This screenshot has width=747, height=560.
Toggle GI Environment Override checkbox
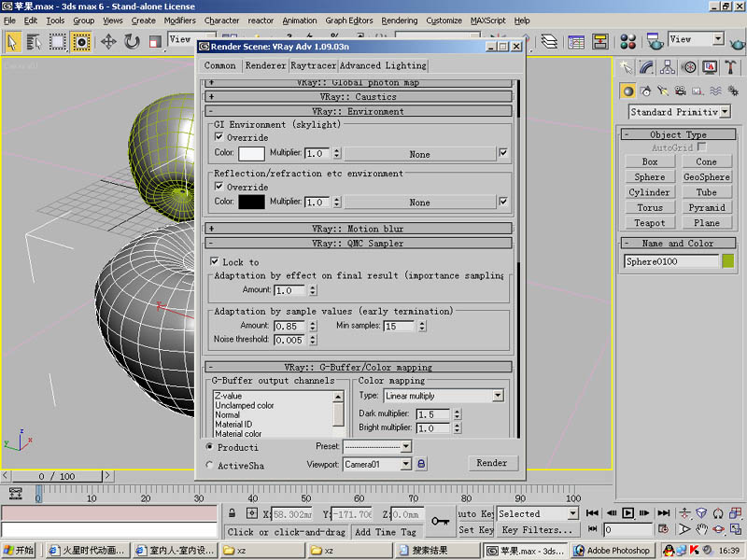tap(218, 137)
